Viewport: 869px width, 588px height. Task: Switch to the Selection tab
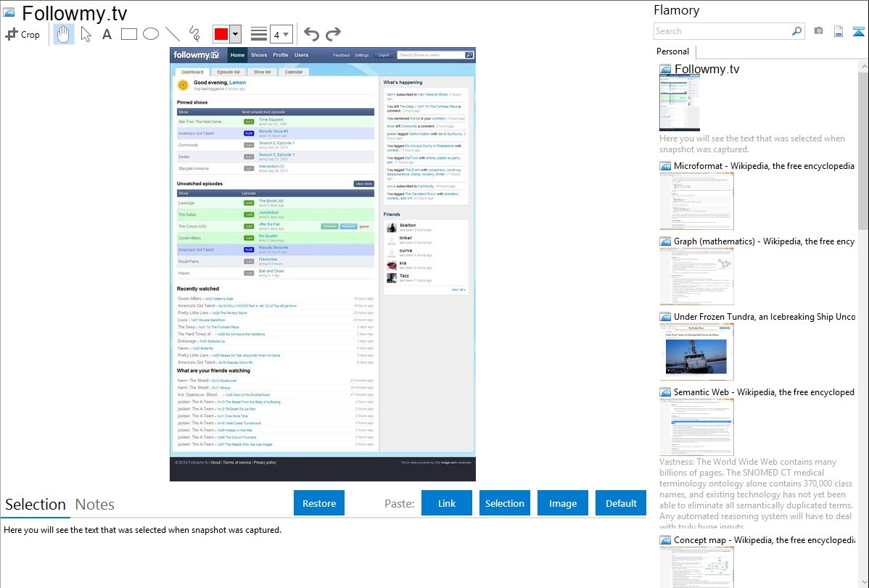36,505
